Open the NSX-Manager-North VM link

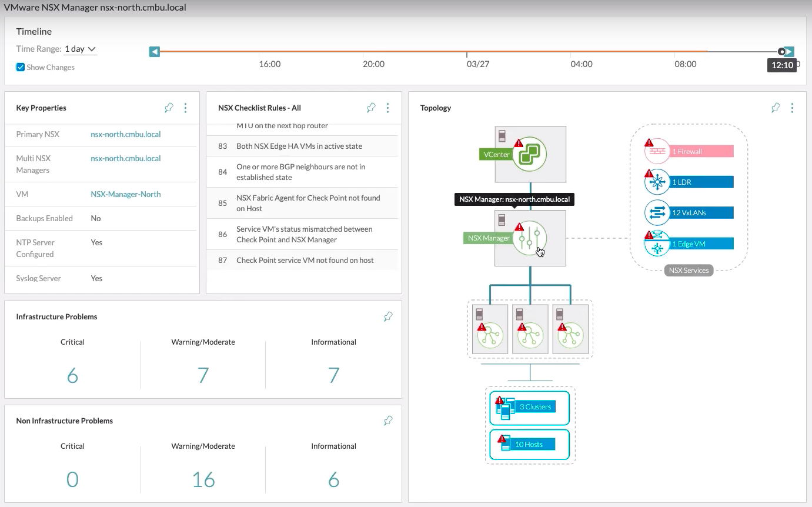click(x=126, y=194)
